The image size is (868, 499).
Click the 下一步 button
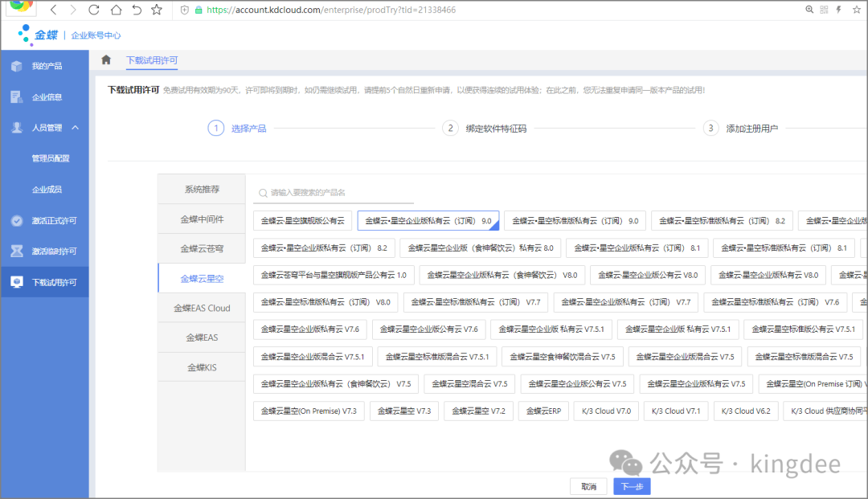(631, 486)
